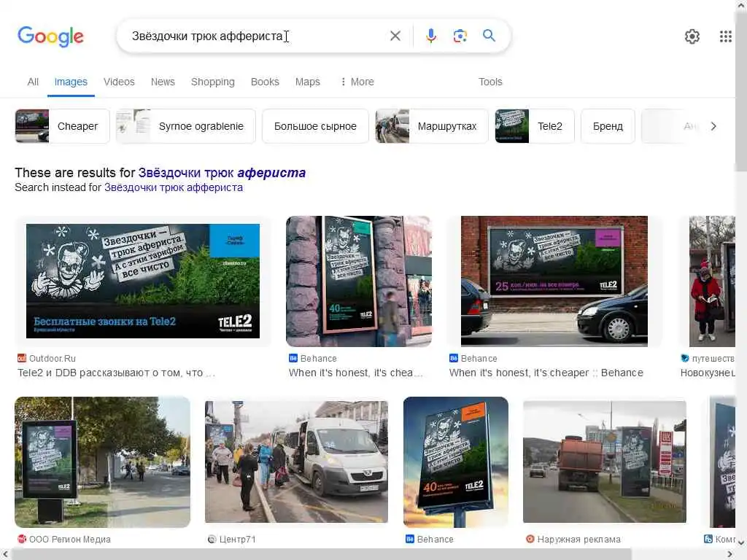Select the Syrnoe ograblenie chip
Viewport: 747px width, 560px height.
[186, 126]
